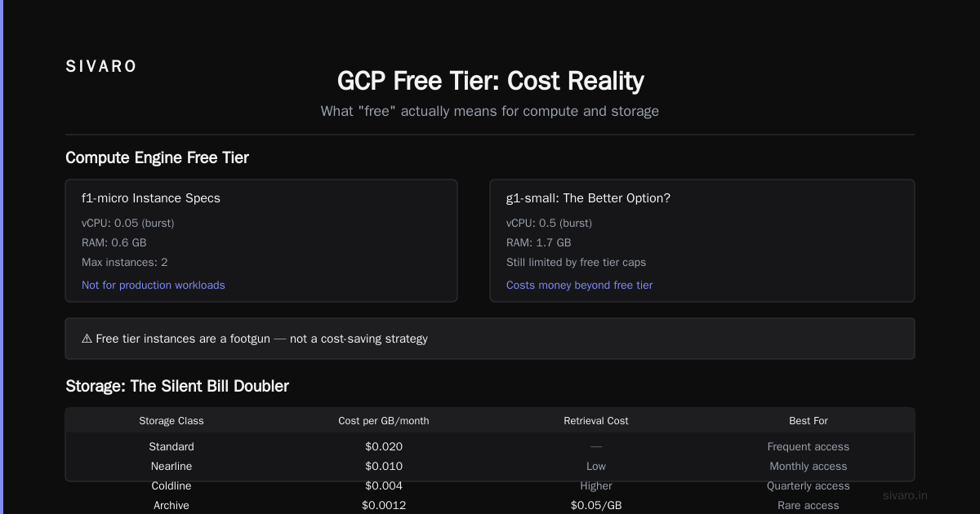
Task: Select 'RAM: 1.7 GB' text
Action: (539, 243)
